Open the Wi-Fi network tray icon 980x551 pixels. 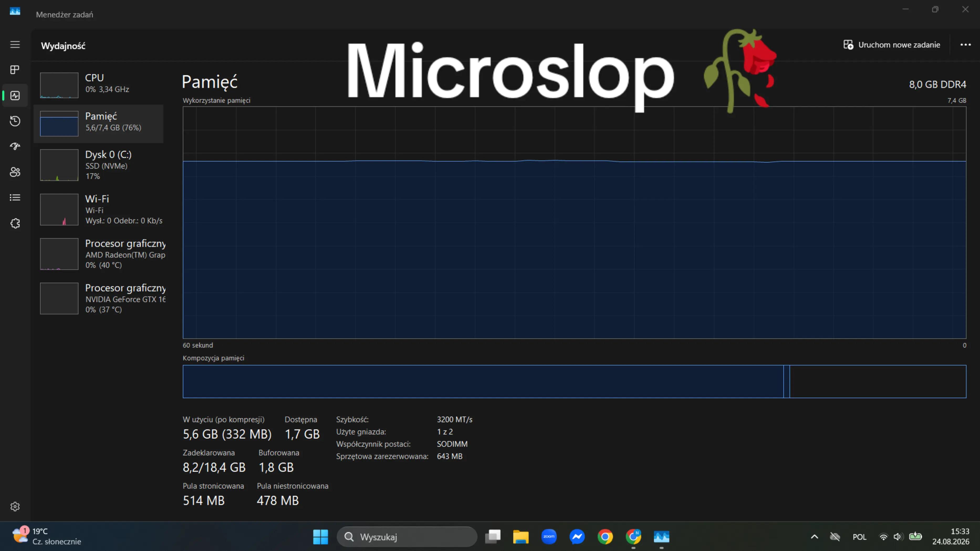[x=883, y=537]
